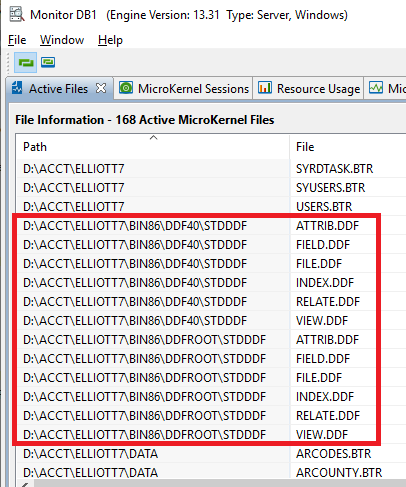The image size is (406, 487).
Task: Click the MicroKernel Sessions tab icon
Action: [126, 88]
